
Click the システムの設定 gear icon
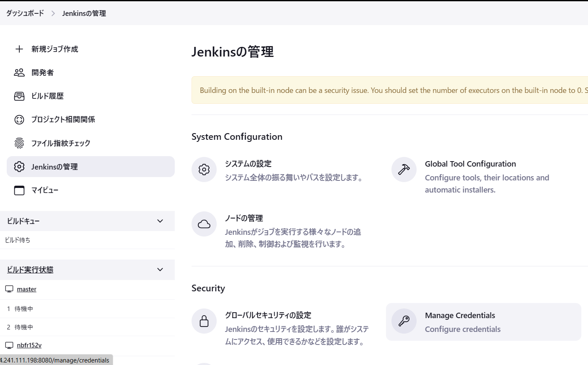204,169
